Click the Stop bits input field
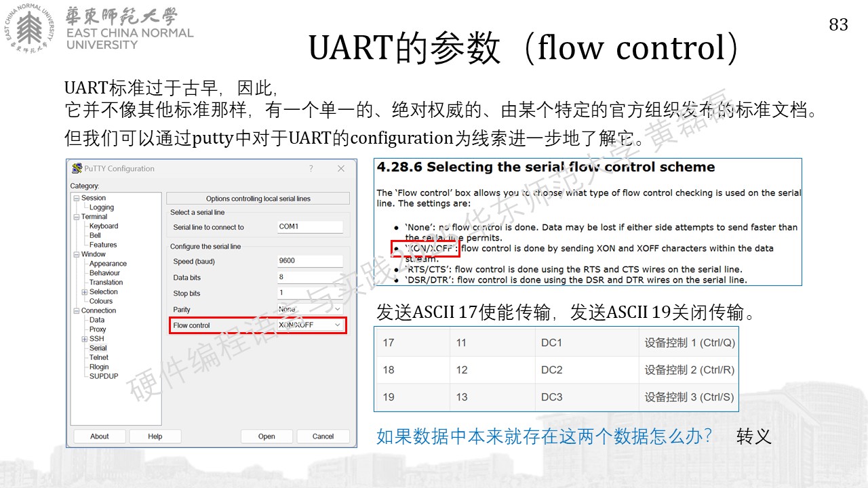The image size is (868, 488). tap(310, 293)
